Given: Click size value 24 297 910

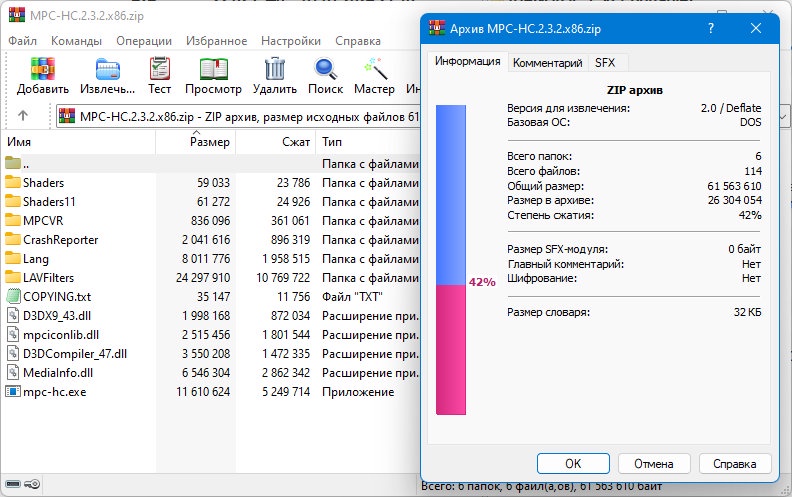Looking at the screenshot, I should click(203, 277).
